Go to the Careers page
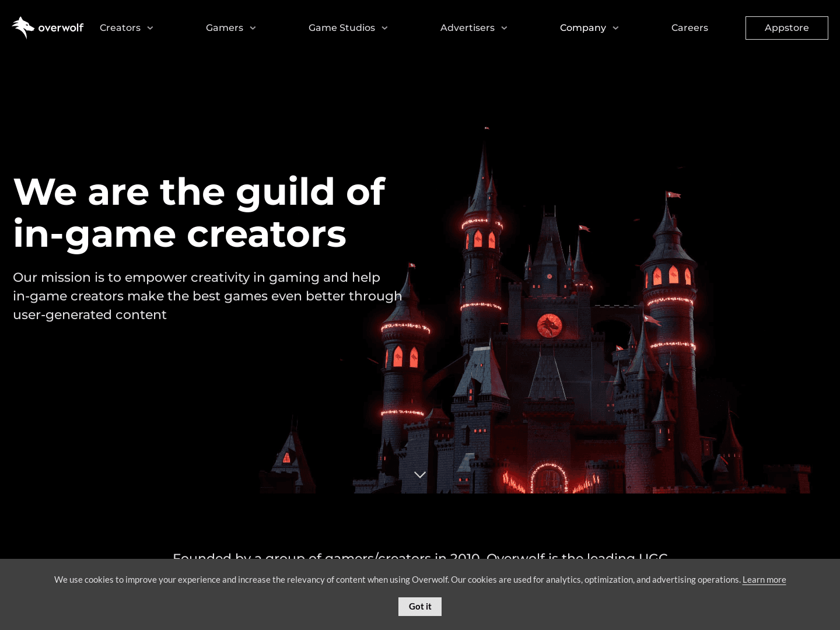 click(689, 28)
